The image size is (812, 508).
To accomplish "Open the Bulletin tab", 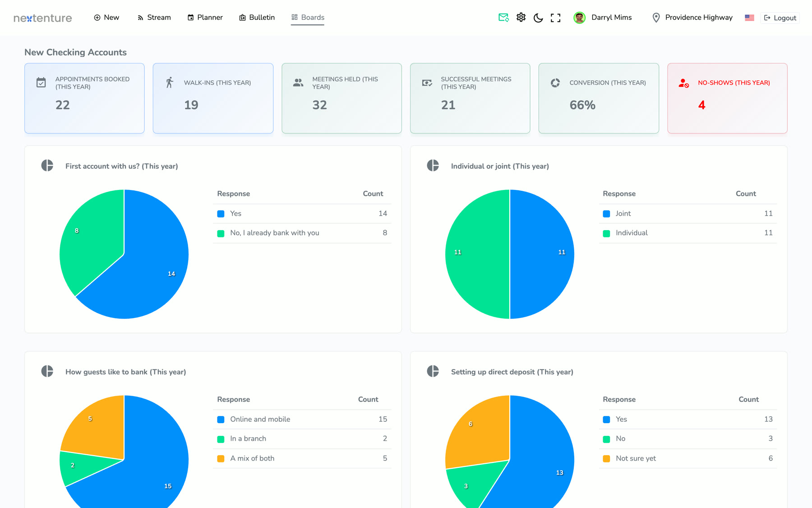I will click(257, 18).
